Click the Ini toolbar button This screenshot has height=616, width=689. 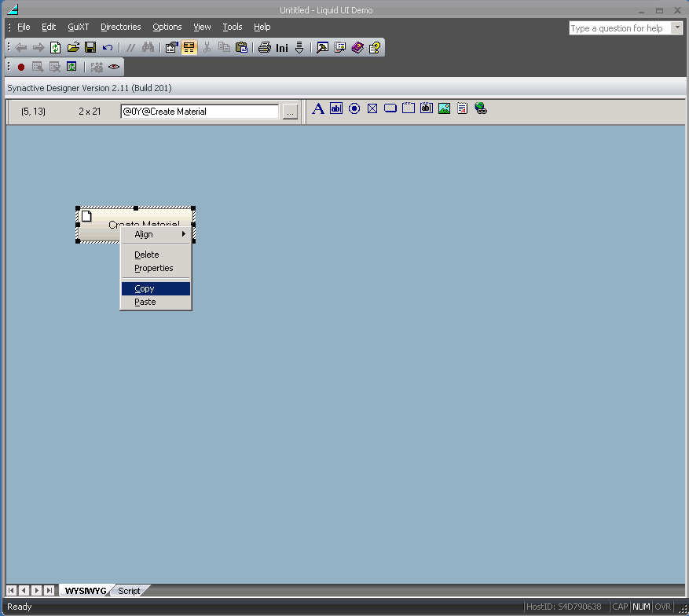click(x=282, y=48)
